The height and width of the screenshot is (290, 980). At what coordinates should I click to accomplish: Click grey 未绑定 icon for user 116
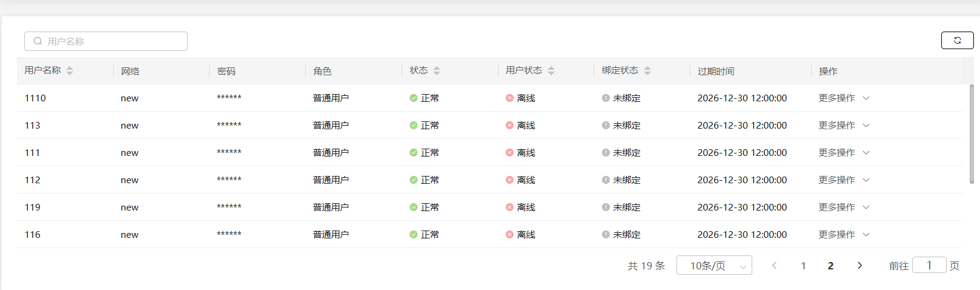[x=606, y=235]
